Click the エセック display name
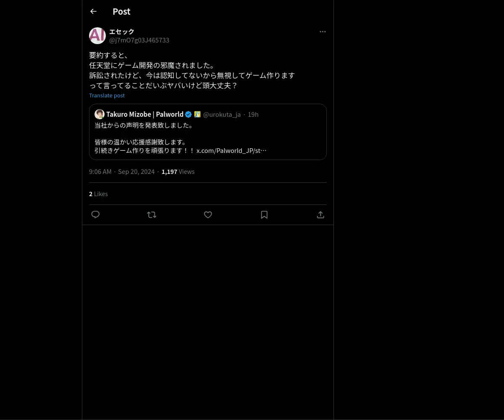 click(x=122, y=31)
